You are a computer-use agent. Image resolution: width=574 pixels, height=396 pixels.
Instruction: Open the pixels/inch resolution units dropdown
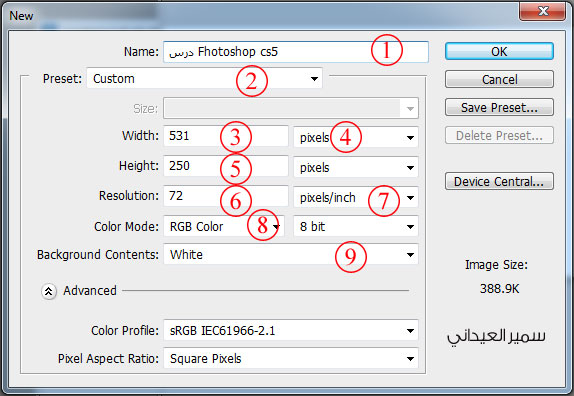[x=355, y=197]
